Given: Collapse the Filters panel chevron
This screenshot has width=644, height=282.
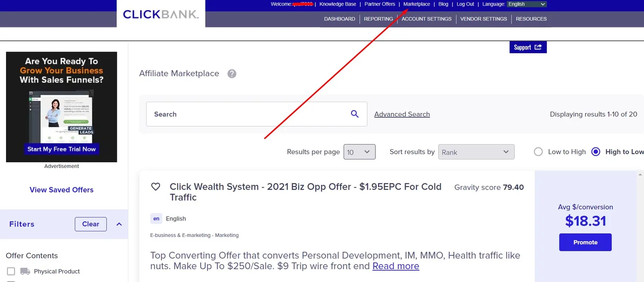Looking at the screenshot, I should pyautogui.click(x=119, y=224).
